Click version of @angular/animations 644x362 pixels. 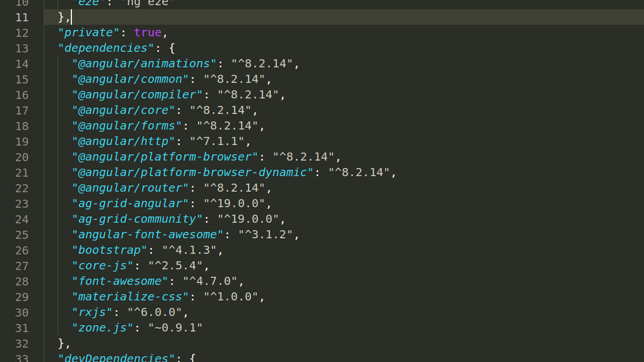tap(262, 64)
